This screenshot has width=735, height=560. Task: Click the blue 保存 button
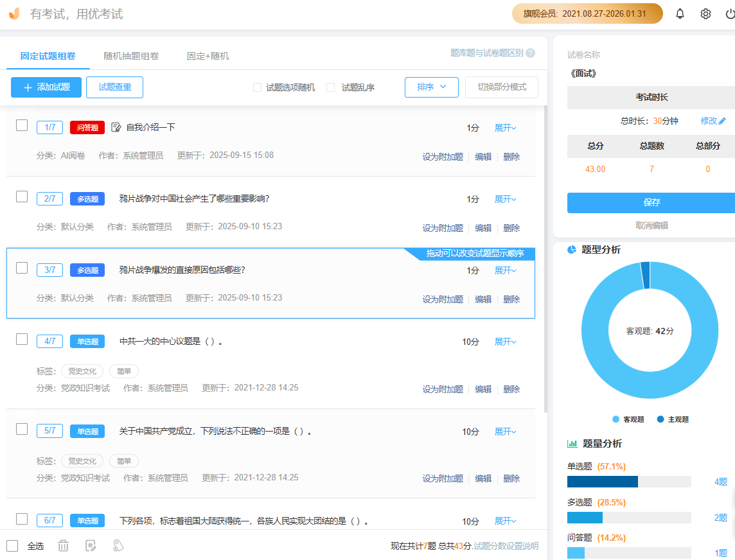(651, 202)
